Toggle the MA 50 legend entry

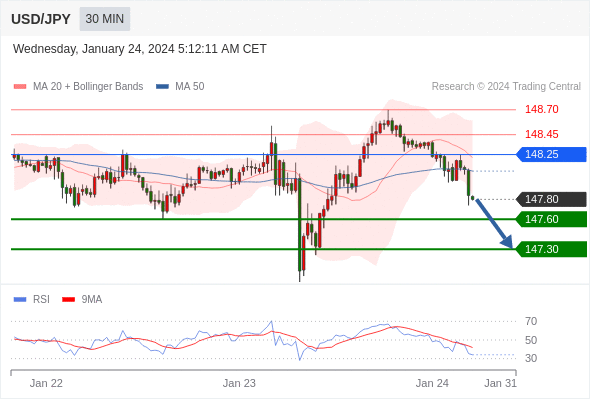(180, 87)
